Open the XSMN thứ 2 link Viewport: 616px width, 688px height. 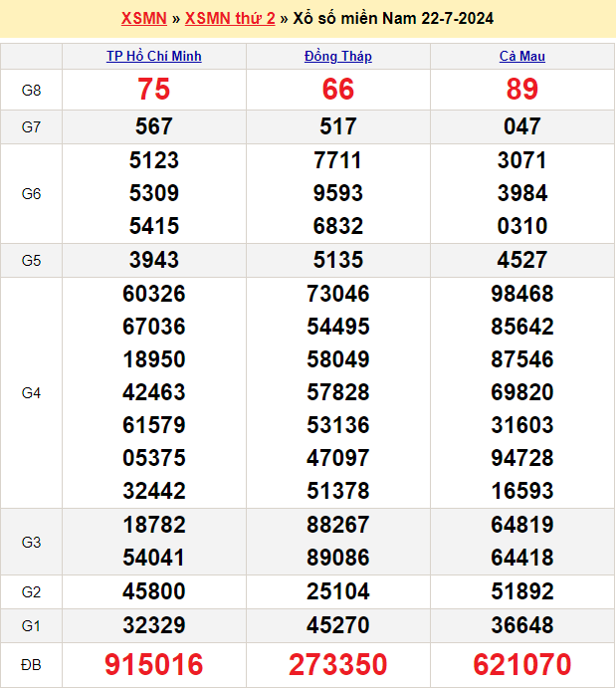(230, 19)
